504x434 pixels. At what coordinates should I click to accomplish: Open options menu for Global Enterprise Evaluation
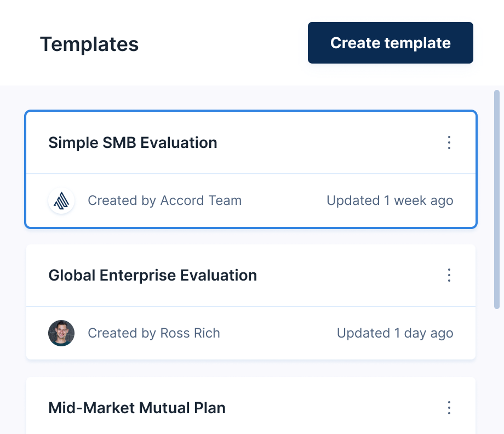449,275
